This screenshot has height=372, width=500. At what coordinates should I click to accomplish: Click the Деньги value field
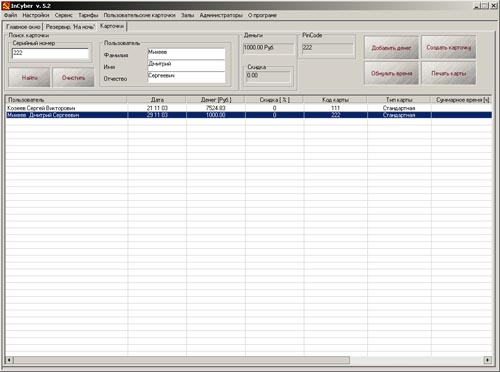[269, 48]
